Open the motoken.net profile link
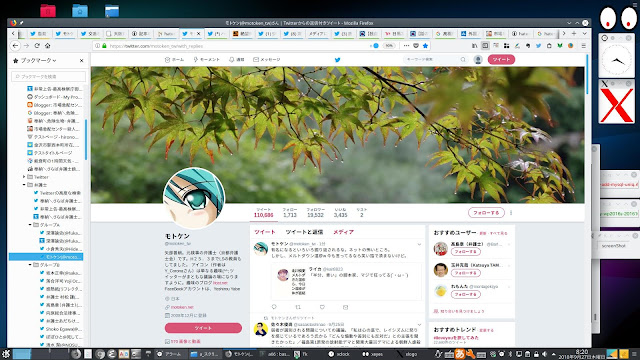640x360 pixels. (x=182, y=307)
